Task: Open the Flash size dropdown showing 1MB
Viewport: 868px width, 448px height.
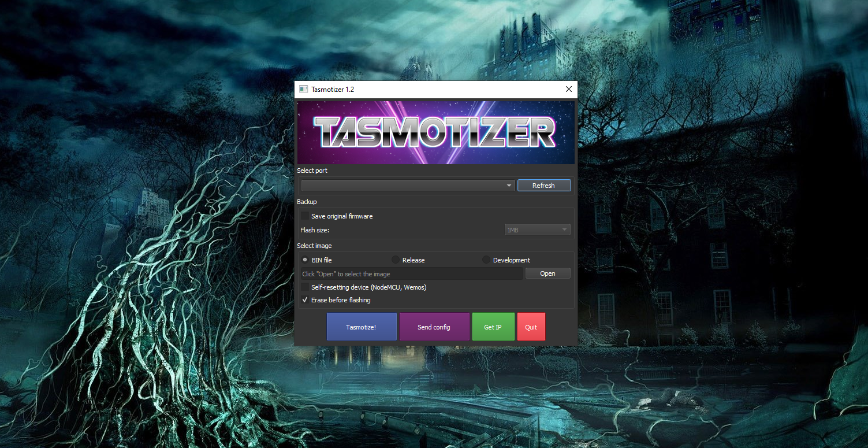Action: point(537,229)
